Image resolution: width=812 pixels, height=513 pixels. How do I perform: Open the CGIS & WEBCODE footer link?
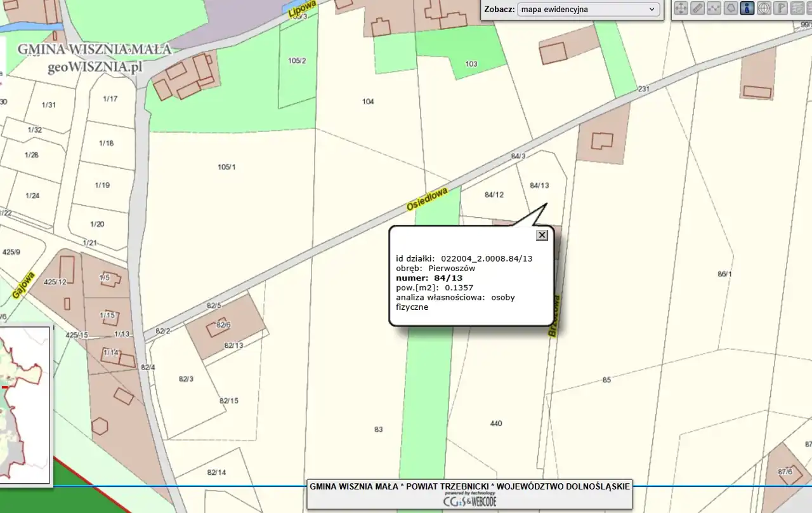[469, 500]
